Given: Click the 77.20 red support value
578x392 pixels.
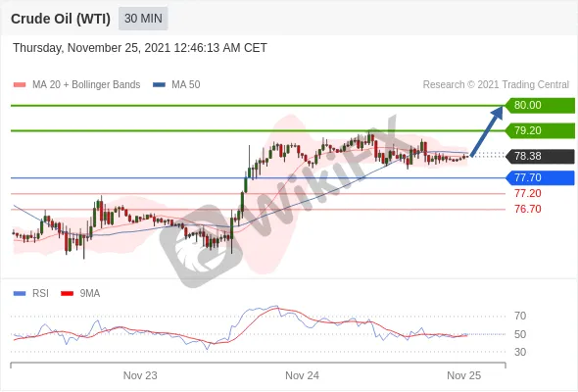Looking at the screenshot, I should click(x=527, y=193).
